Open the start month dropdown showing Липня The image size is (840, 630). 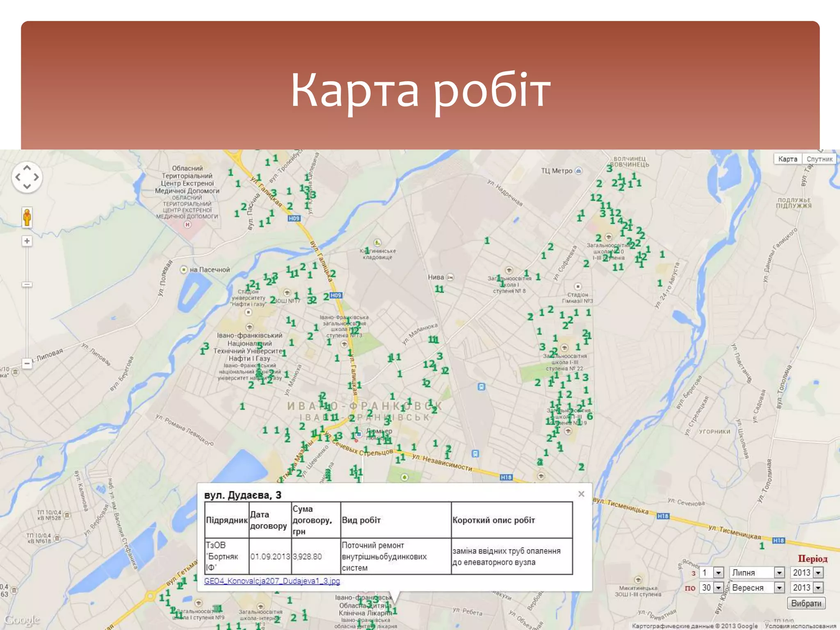757,573
